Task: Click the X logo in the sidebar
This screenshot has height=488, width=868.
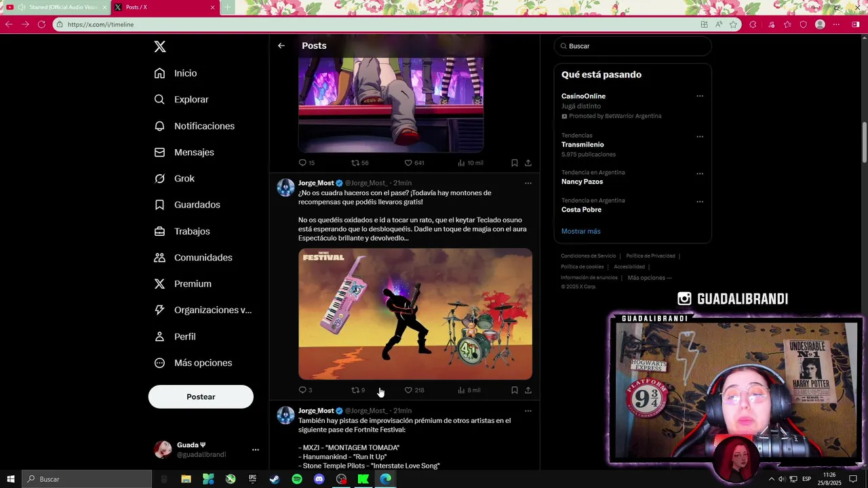Action: (160, 47)
